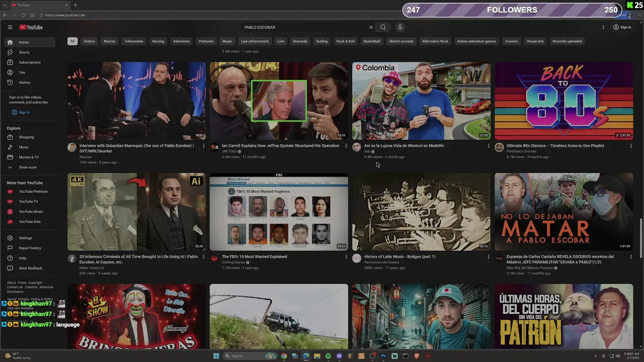Open a new browser tab
Screen dimensions: 644x362
[75, 5]
